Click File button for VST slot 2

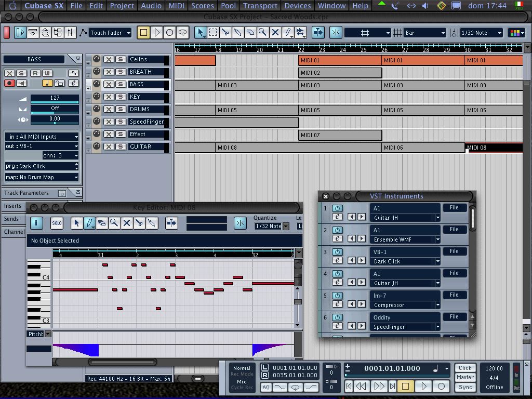coord(454,230)
